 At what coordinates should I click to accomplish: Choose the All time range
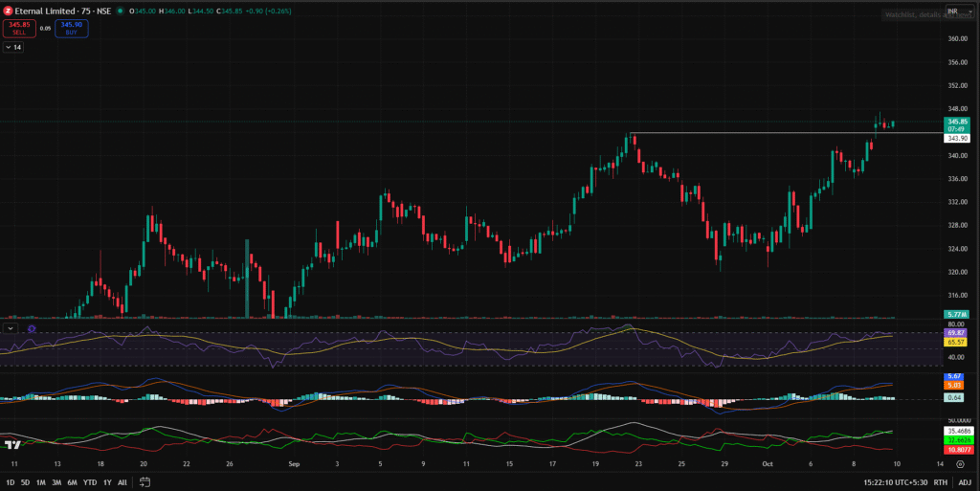click(122, 482)
